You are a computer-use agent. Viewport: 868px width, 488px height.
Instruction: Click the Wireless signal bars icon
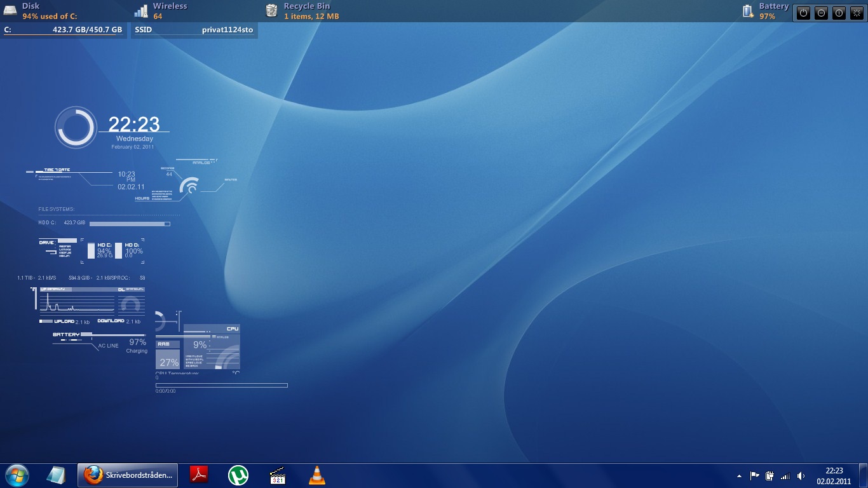141,10
